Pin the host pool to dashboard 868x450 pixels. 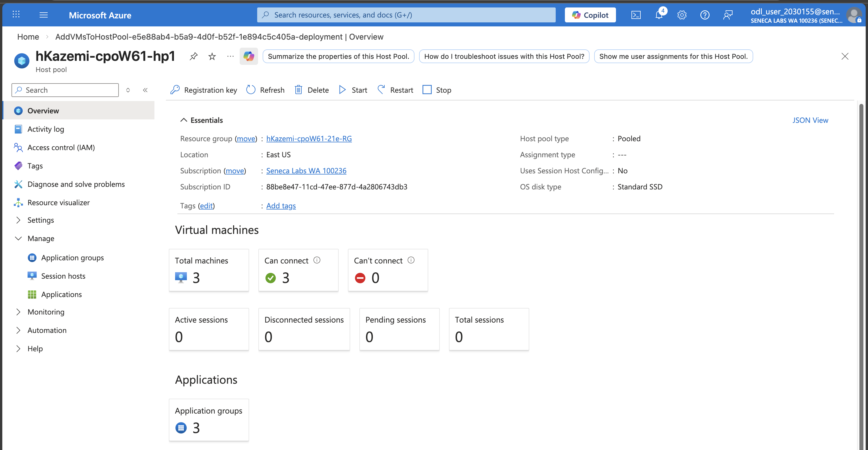point(193,56)
